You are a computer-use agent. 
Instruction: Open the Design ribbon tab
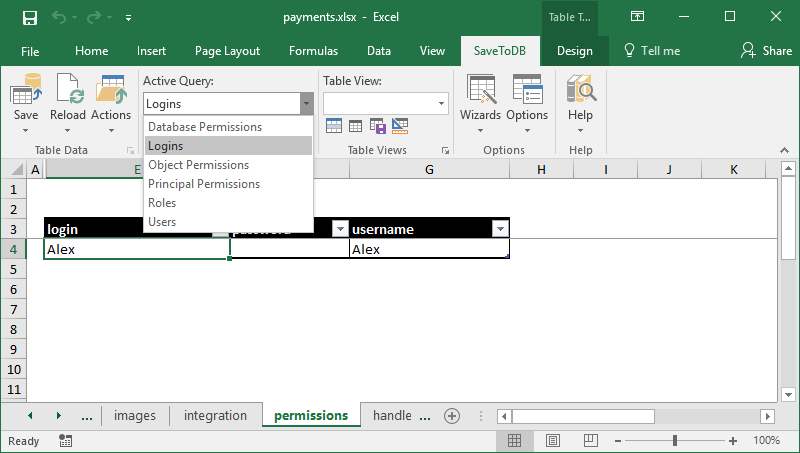574,51
